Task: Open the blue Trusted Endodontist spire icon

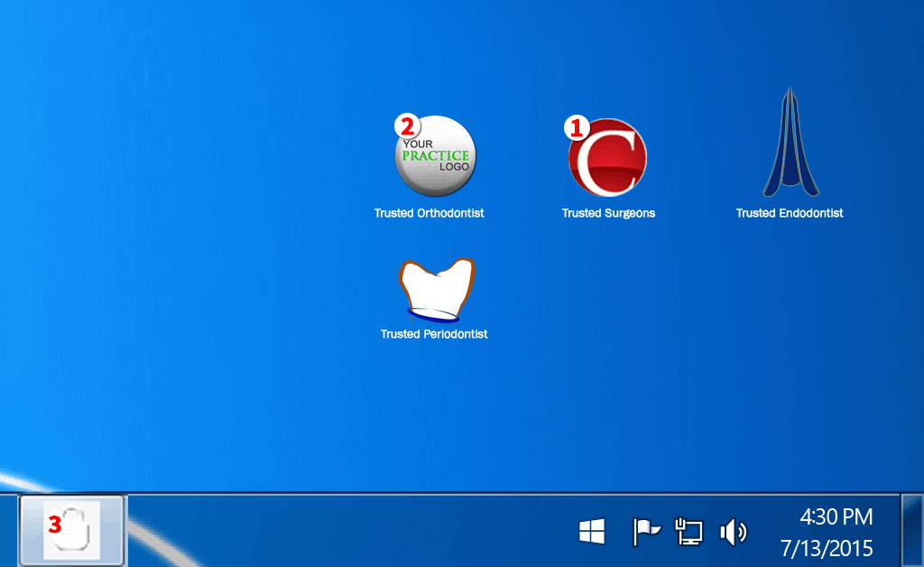Action: pyautogui.click(x=790, y=144)
